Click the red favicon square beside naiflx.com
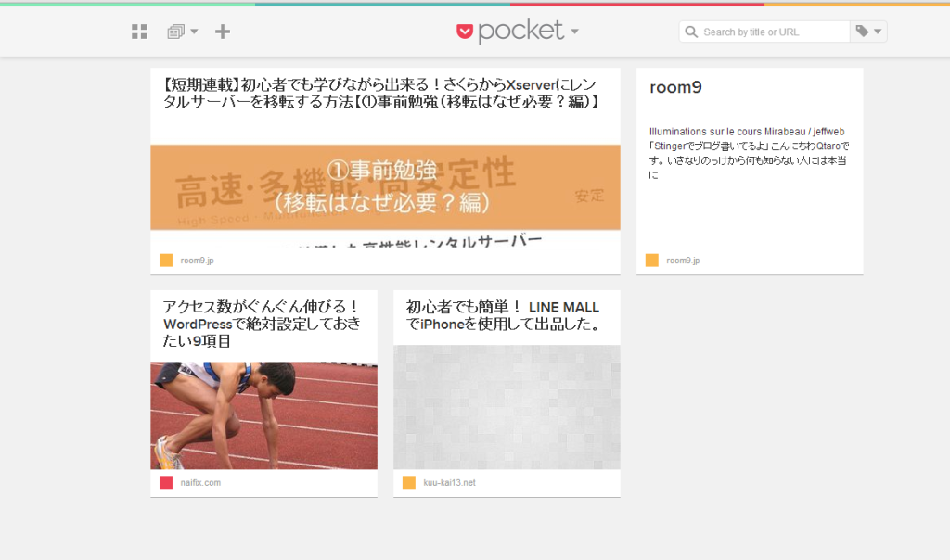Viewport: 950px width, 560px height. pos(164,482)
